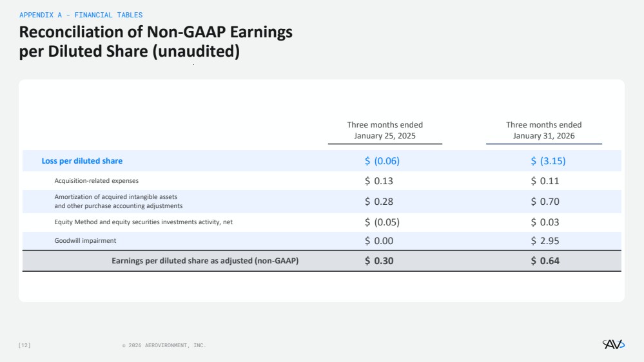Click the $ (0.05) equity method value
The image size is (644, 362).
point(382,222)
